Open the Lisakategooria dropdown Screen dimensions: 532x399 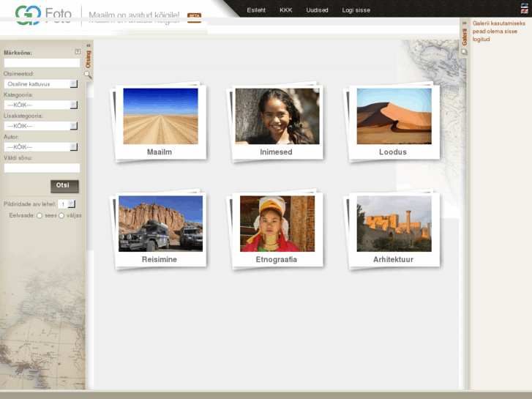[x=41, y=126]
